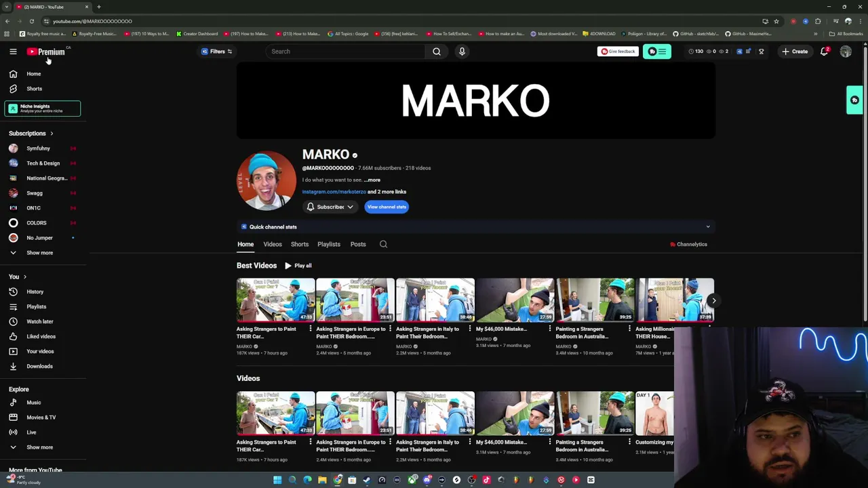Open options menu for Asking Strangers to Paint THEIR Car in Best Videos

coord(310,329)
